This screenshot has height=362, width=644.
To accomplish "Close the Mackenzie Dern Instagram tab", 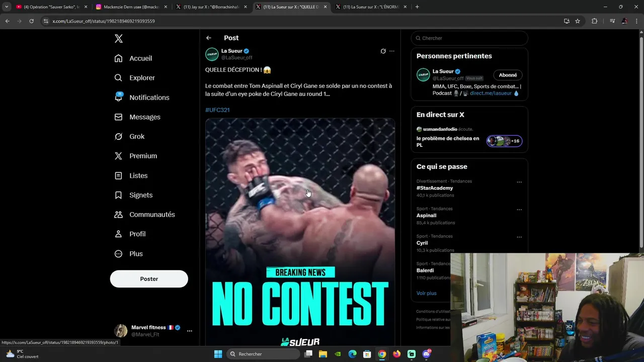I will coord(166,7).
